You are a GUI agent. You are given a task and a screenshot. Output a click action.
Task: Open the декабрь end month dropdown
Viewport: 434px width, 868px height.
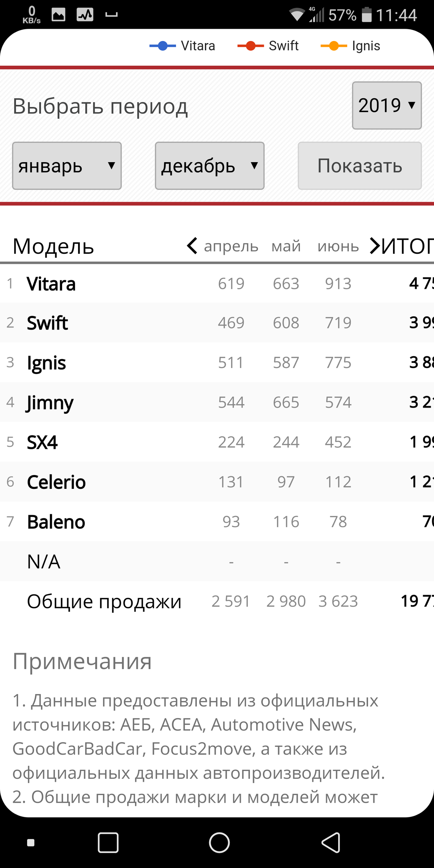209,166
